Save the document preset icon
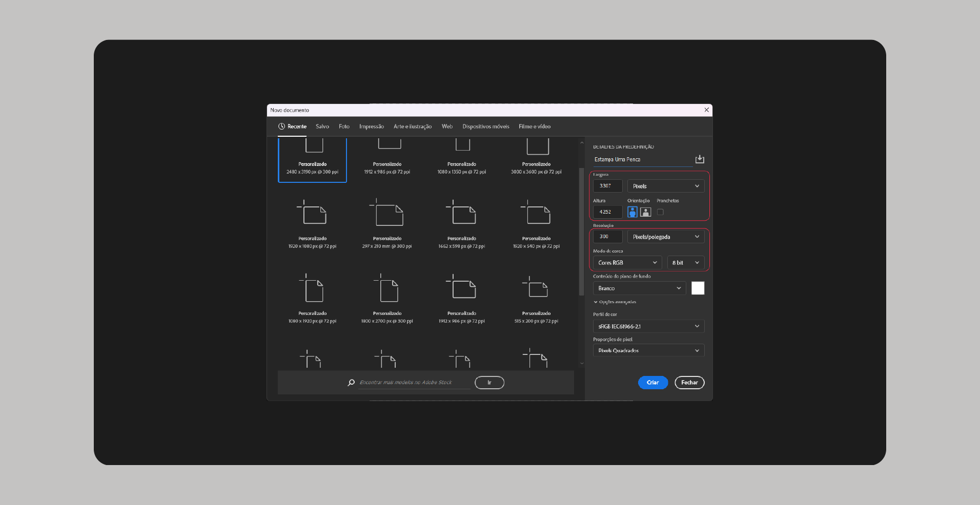Screen dimensions: 980x505 (x=700, y=159)
